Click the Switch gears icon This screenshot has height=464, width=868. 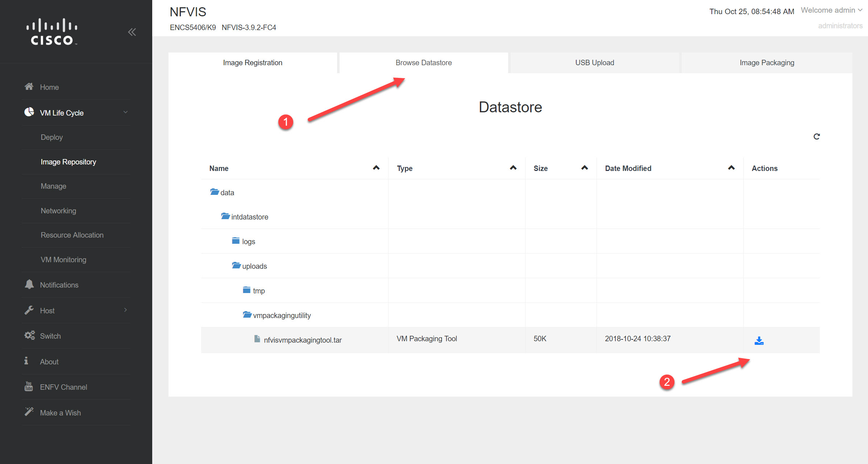coord(29,335)
